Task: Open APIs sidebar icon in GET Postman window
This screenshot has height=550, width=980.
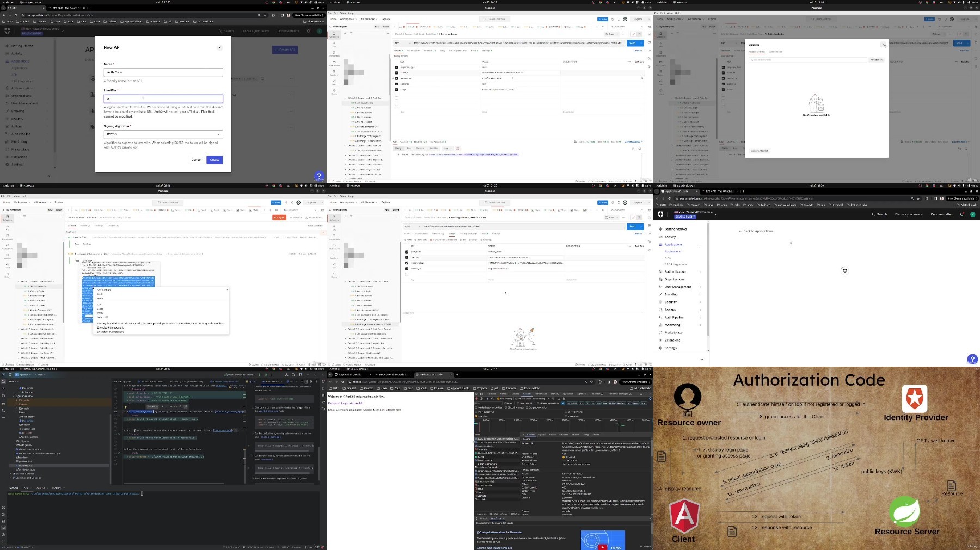Action: (334, 45)
